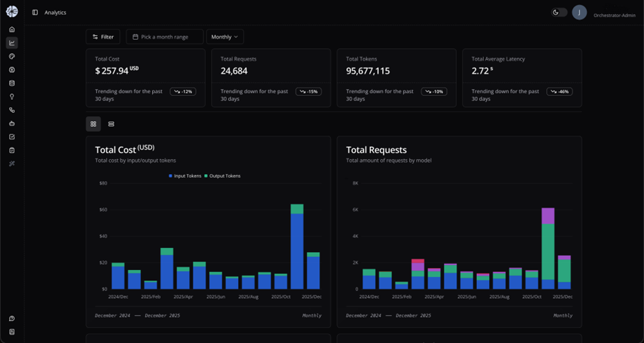Open the Pick a month range picker
Viewport: 644px width, 343px height.
(164, 37)
